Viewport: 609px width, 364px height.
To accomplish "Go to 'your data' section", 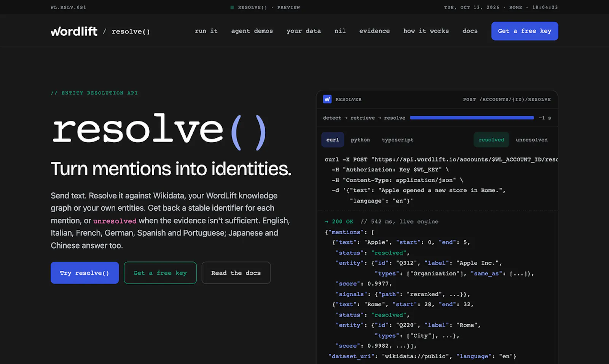I will (x=304, y=31).
